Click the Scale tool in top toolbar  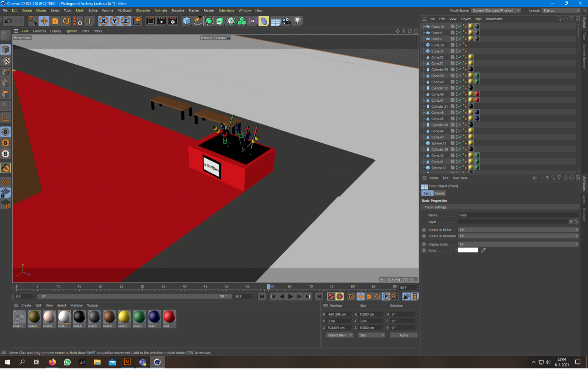pyautogui.click(x=55, y=21)
